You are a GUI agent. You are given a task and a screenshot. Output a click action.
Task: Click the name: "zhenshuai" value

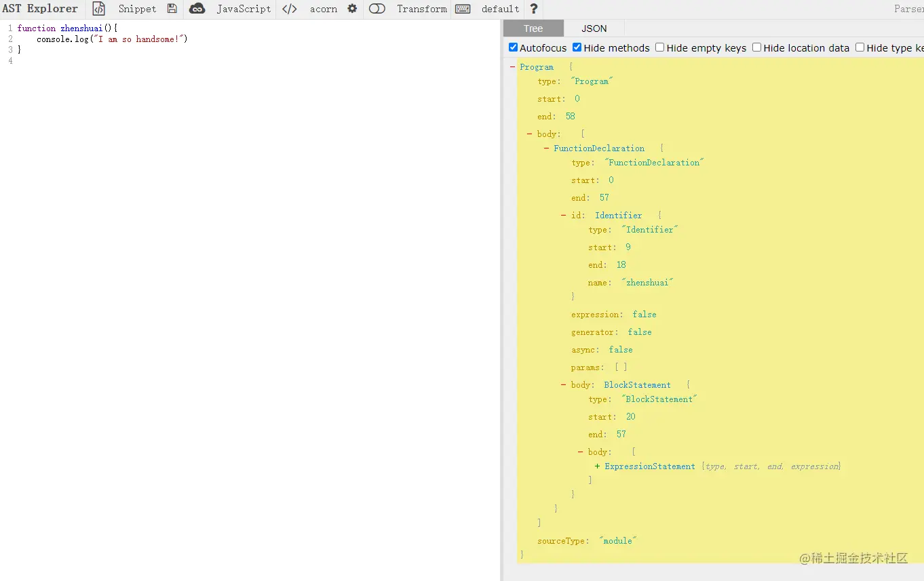point(647,283)
